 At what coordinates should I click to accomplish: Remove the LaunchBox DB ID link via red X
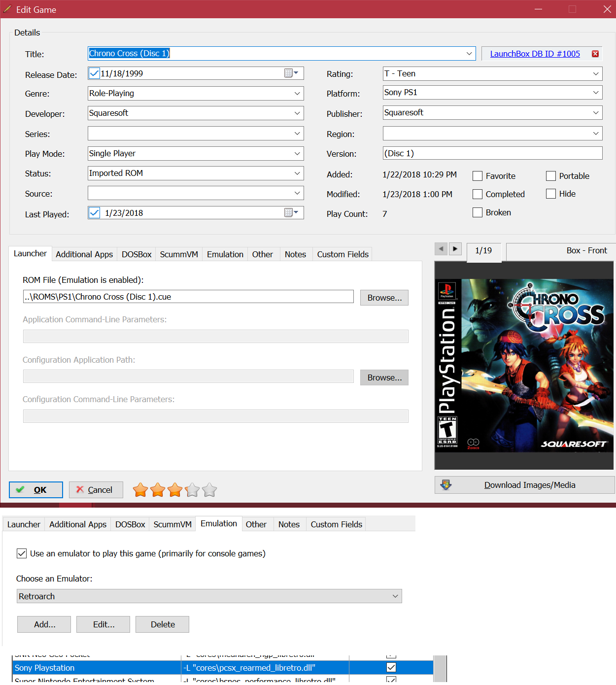click(595, 54)
